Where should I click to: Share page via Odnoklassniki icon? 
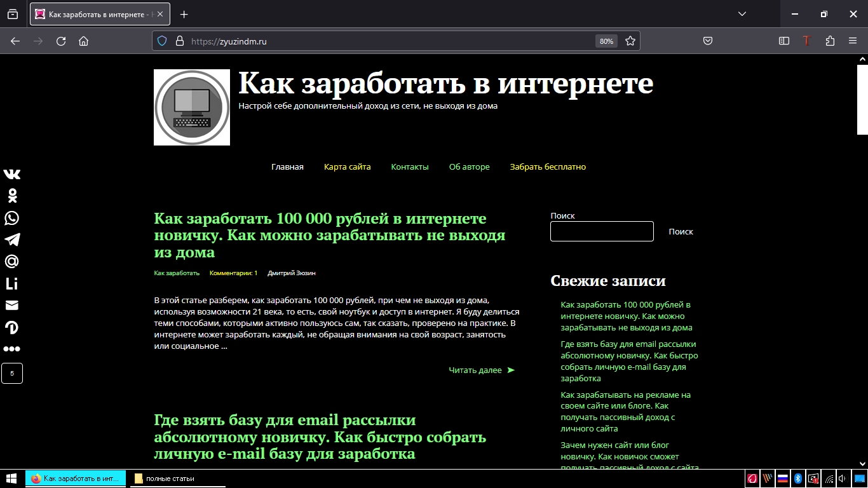click(x=12, y=196)
